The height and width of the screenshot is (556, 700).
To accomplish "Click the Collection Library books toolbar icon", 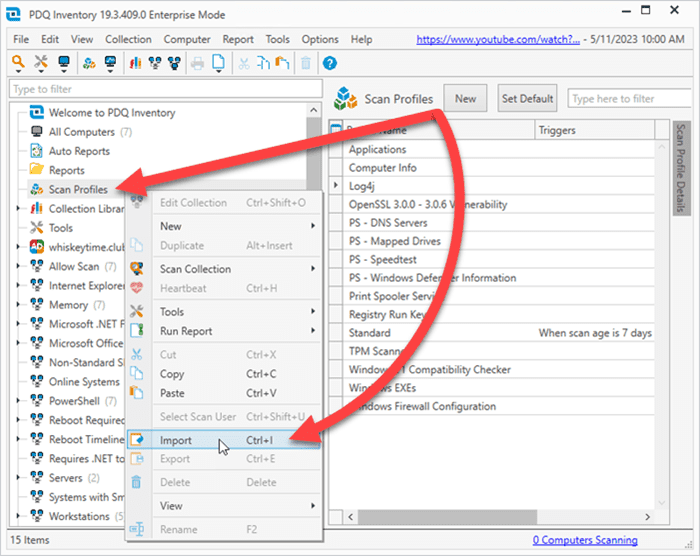I will pyautogui.click(x=135, y=63).
